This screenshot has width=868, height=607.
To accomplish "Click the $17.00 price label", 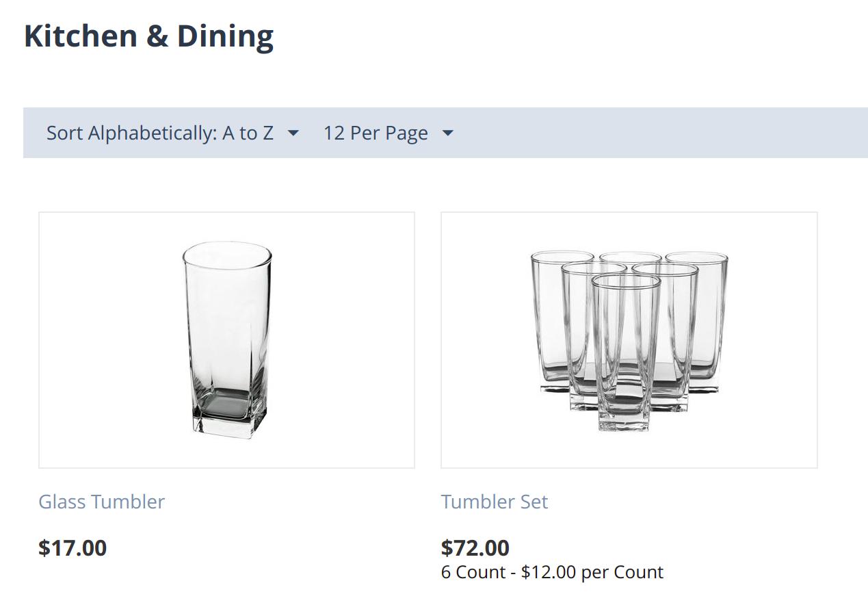I will [73, 548].
